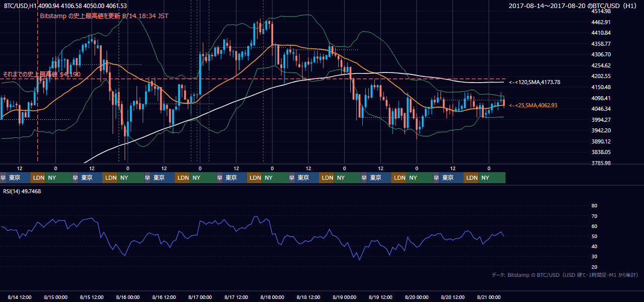Image resolution: width=644 pixels, height=302 pixels.
Task: Click the RSI 60 level label
Action: [x=594, y=226]
